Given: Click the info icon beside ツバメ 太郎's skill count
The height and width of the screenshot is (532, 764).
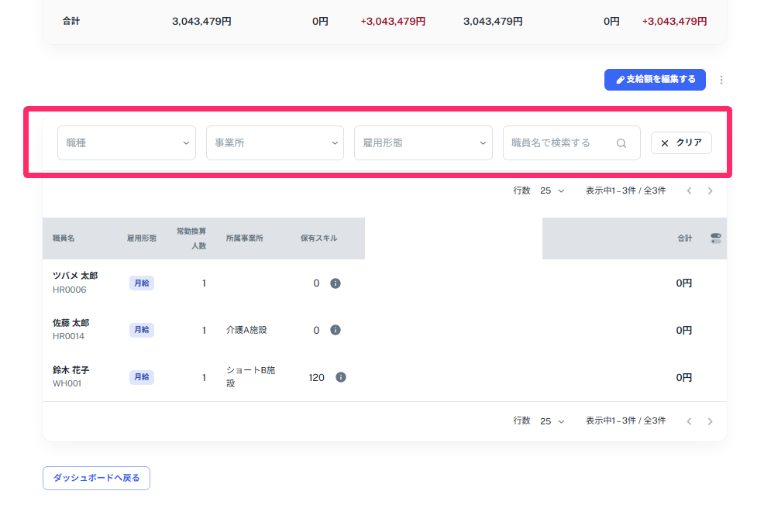Looking at the screenshot, I should [x=335, y=283].
